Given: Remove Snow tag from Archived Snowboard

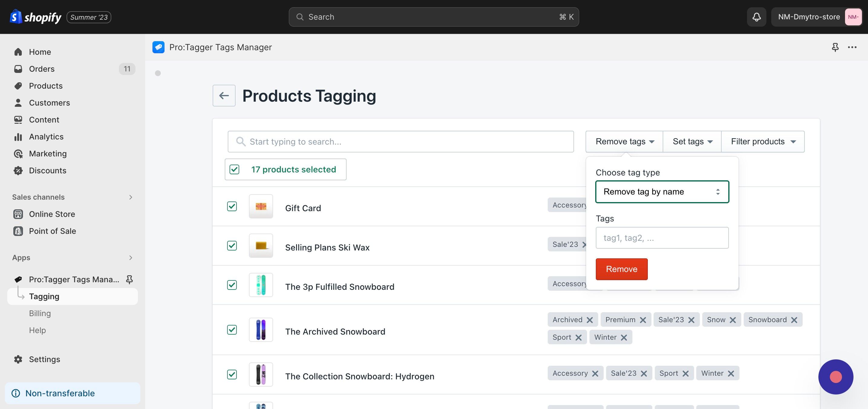Looking at the screenshot, I should (x=733, y=320).
